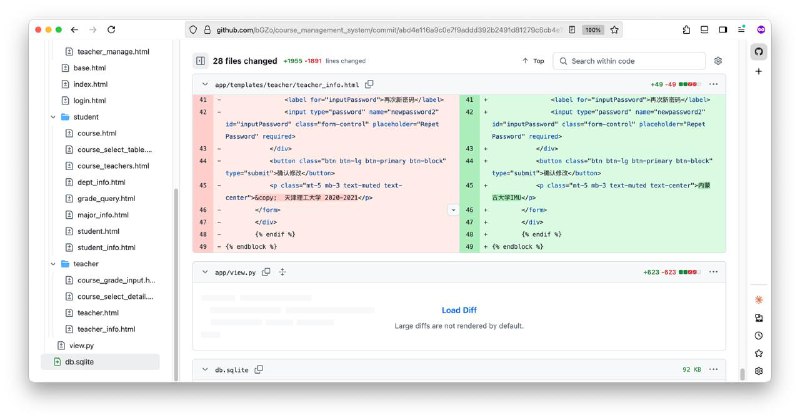Screen dimensions: 800x420
Task: Reload the page
Action: click(x=111, y=30)
